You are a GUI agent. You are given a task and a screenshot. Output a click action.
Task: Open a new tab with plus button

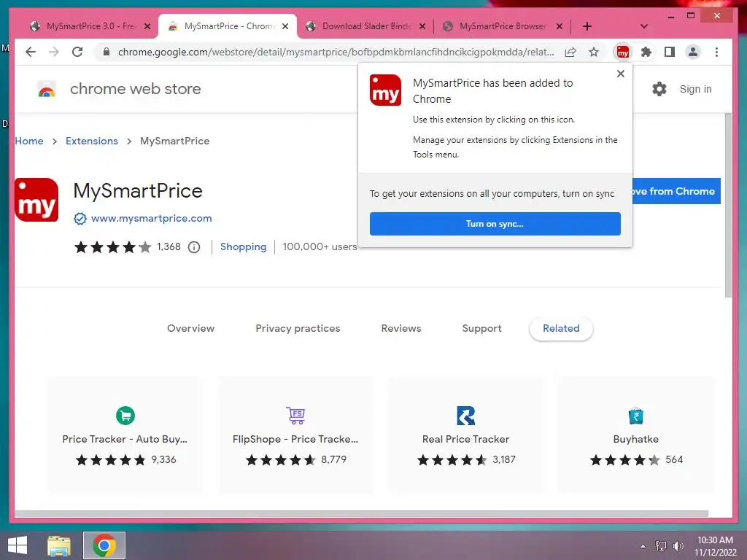click(587, 26)
